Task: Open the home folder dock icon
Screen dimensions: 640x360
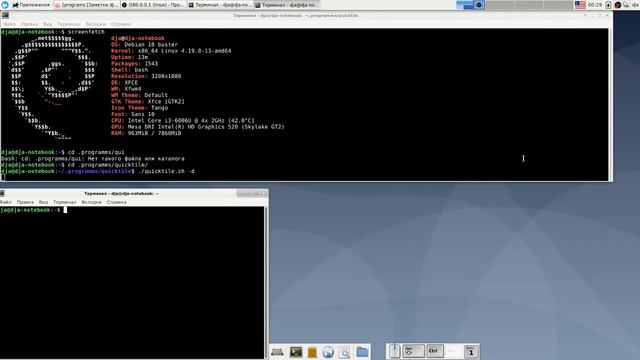Action: click(x=362, y=352)
